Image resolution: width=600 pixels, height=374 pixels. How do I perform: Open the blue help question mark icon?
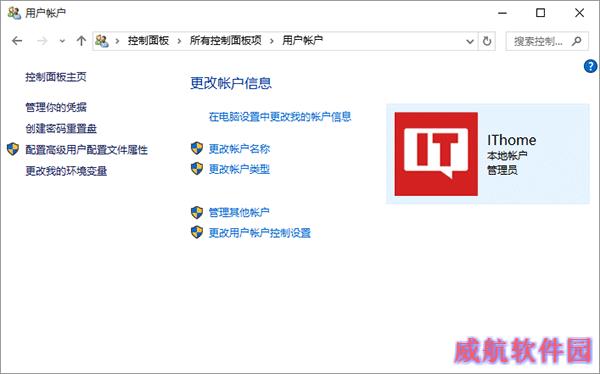coord(590,66)
